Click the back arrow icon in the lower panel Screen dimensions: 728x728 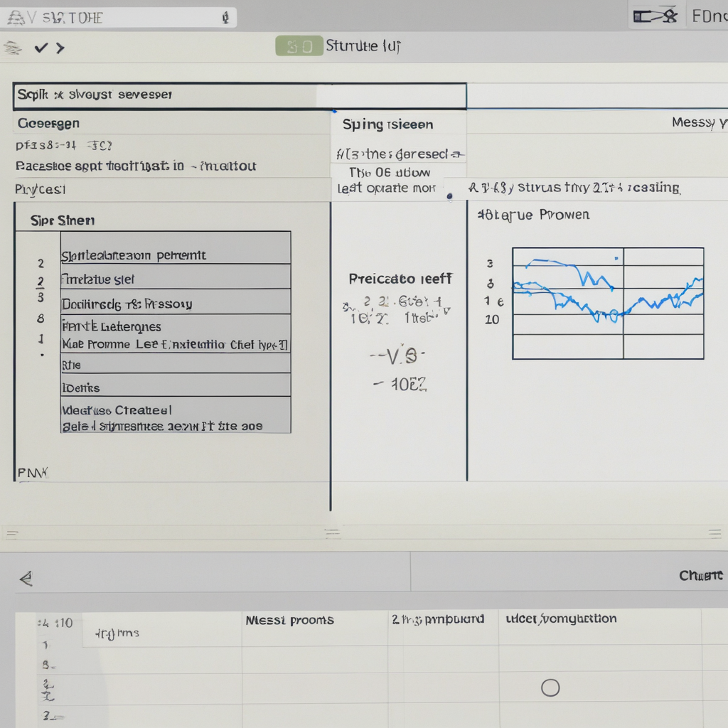point(26,579)
